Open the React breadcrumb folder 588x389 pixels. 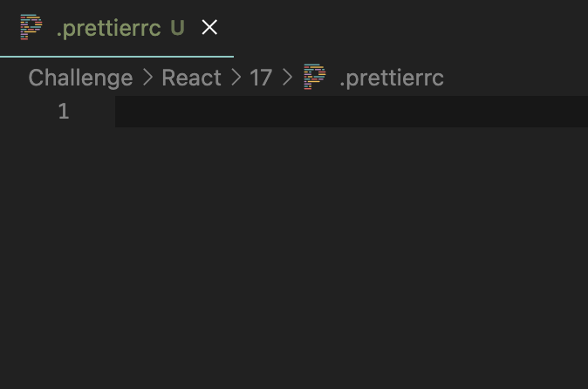191,78
